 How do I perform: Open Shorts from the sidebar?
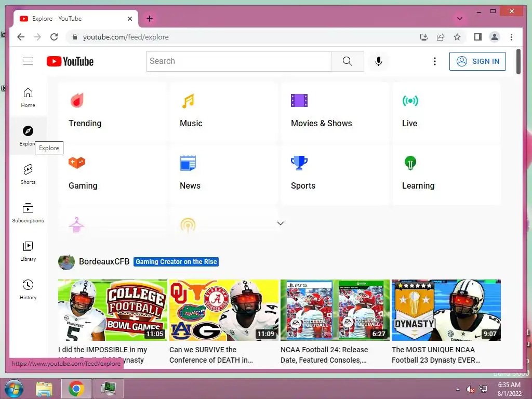point(28,175)
